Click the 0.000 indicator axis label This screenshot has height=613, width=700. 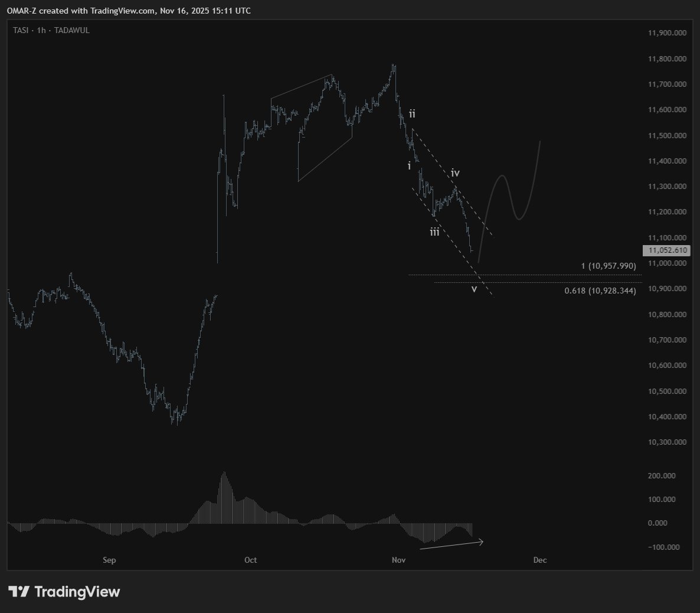pos(658,523)
